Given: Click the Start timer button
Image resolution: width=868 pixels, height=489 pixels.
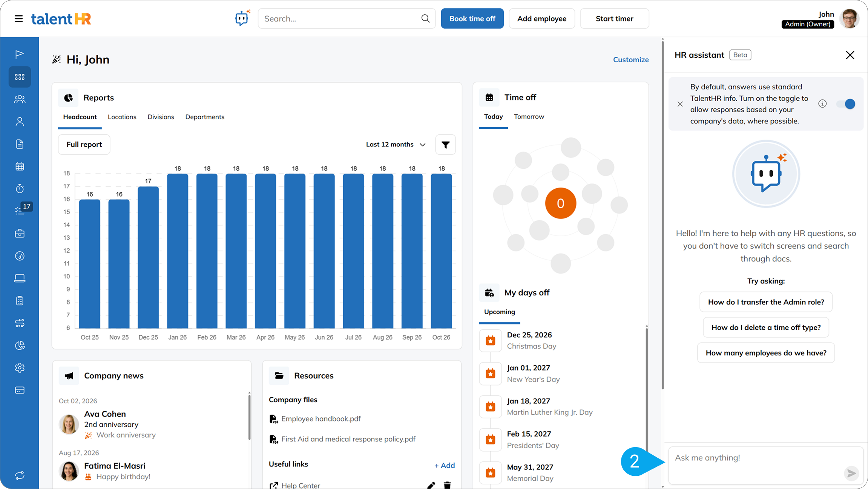Looking at the screenshot, I should (614, 18).
